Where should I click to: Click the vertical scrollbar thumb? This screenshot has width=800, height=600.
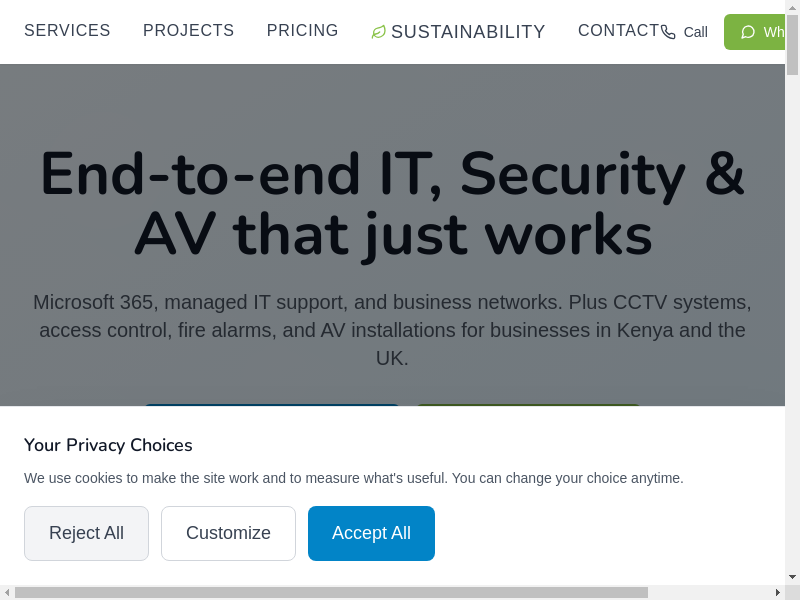(792, 45)
